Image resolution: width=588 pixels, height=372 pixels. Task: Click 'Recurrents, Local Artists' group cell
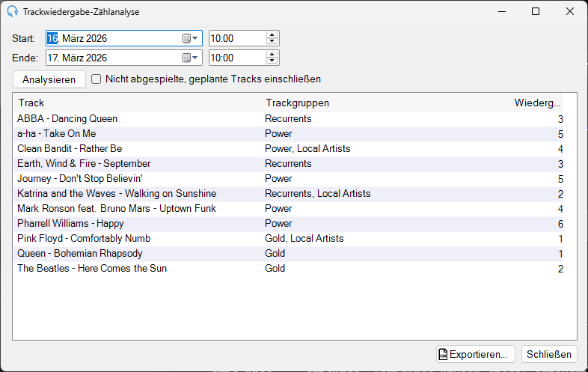coord(318,194)
